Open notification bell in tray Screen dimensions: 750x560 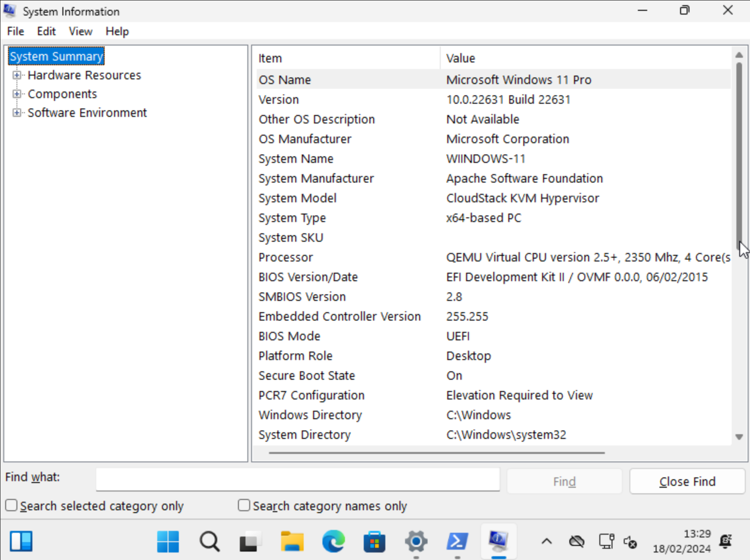click(x=726, y=541)
